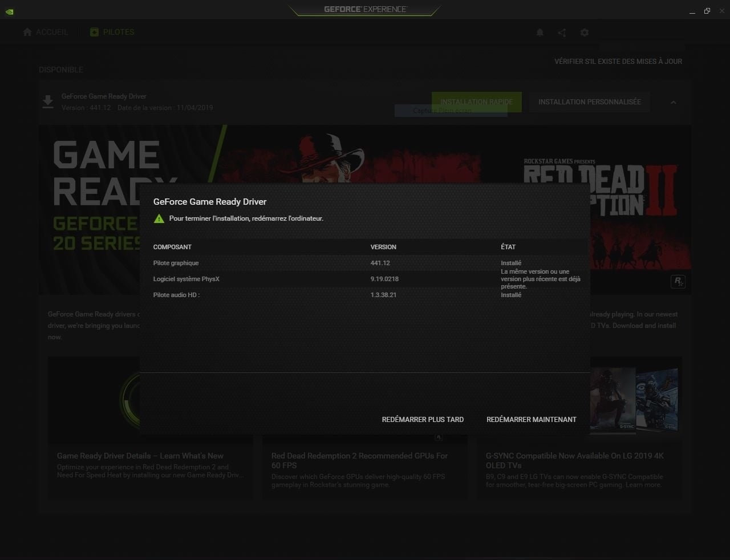The image size is (730, 560).
Task: Open the Pilotes drivers tab
Action: coord(112,32)
